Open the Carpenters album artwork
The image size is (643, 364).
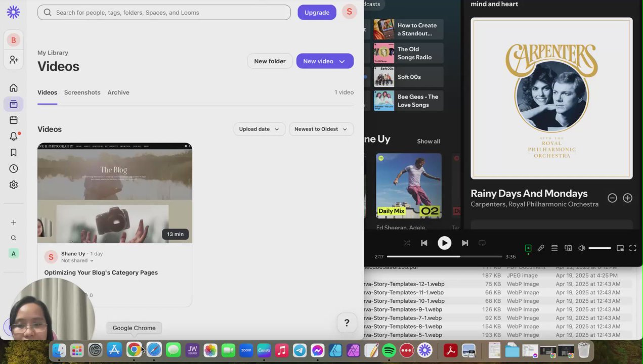click(x=551, y=99)
